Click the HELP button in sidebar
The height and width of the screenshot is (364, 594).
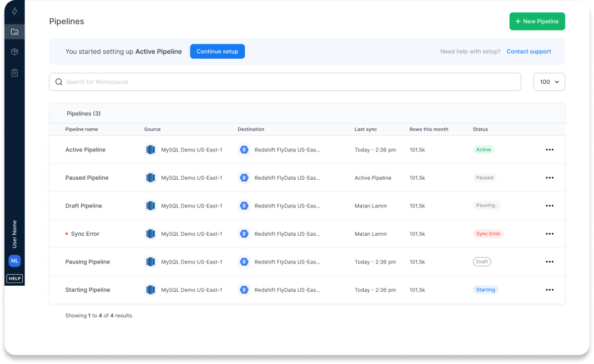pos(14,279)
